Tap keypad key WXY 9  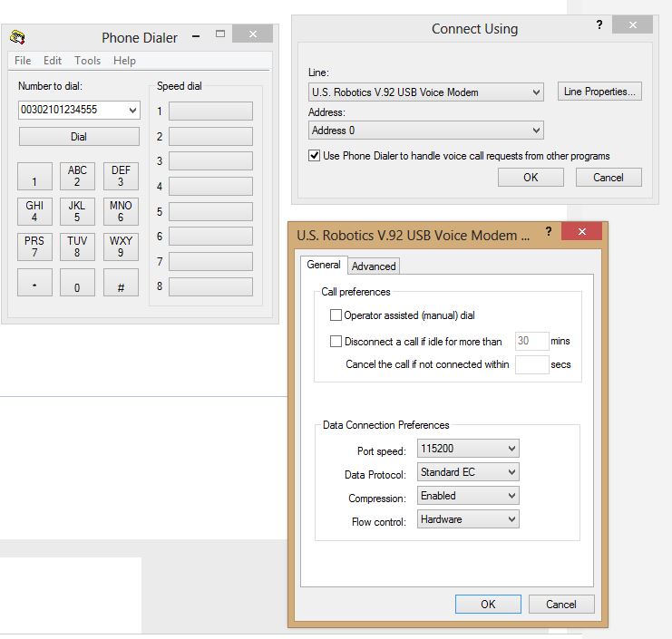pyautogui.click(x=121, y=247)
